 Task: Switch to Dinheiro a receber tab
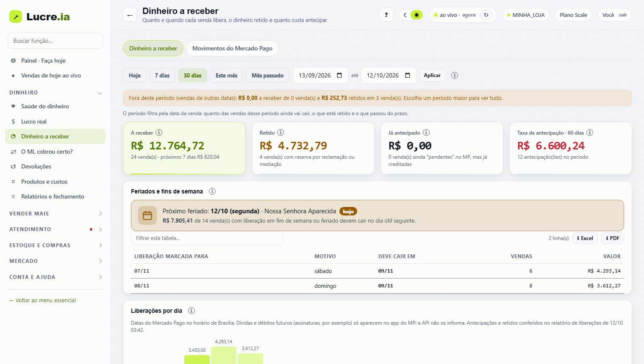click(153, 48)
